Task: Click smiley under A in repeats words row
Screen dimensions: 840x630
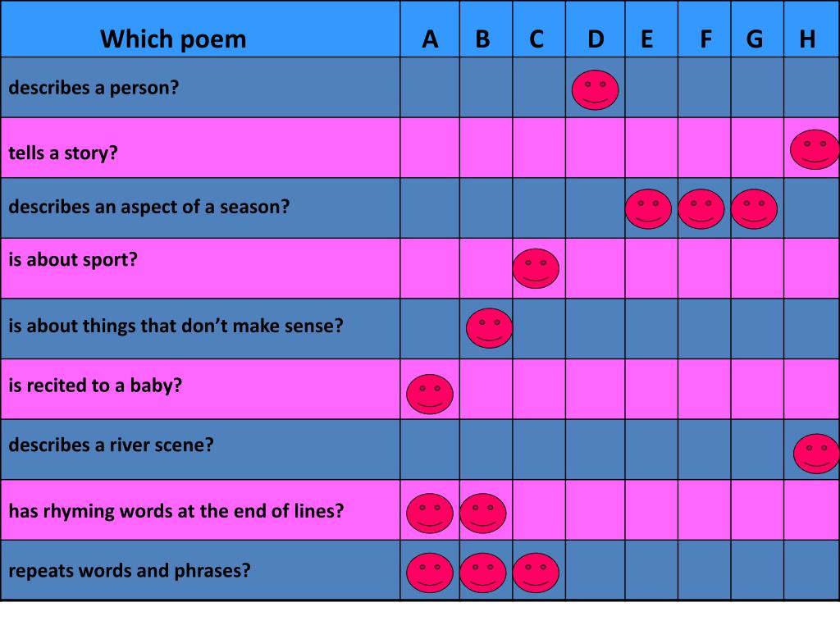Action: click(x=430, y=573)
